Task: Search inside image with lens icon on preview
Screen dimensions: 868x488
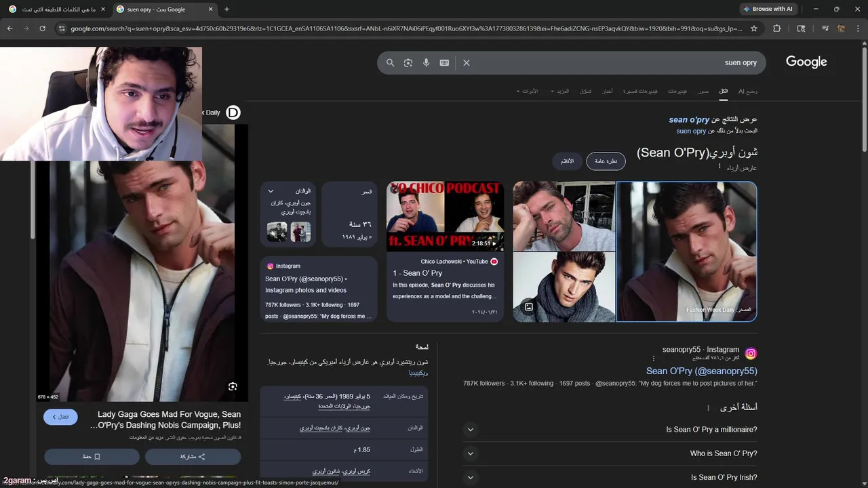Action: [233, 386]
